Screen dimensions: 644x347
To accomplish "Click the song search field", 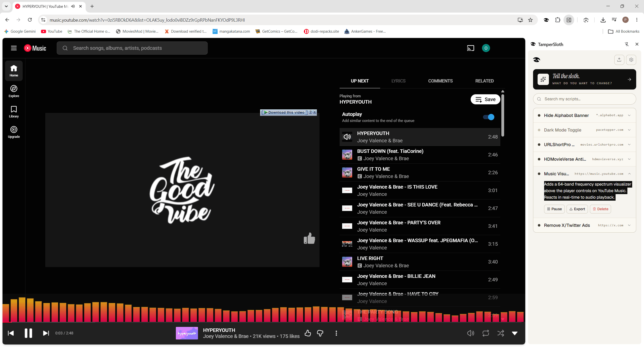I will tap(132, 48).
